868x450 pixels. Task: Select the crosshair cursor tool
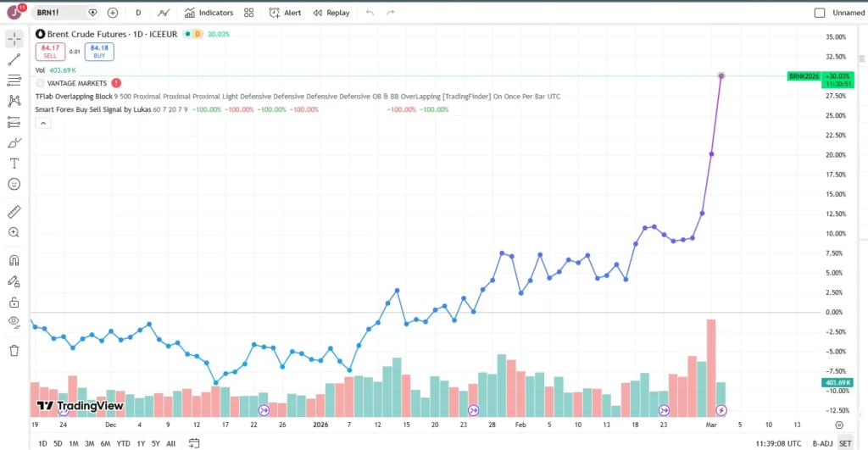(14, 38)
